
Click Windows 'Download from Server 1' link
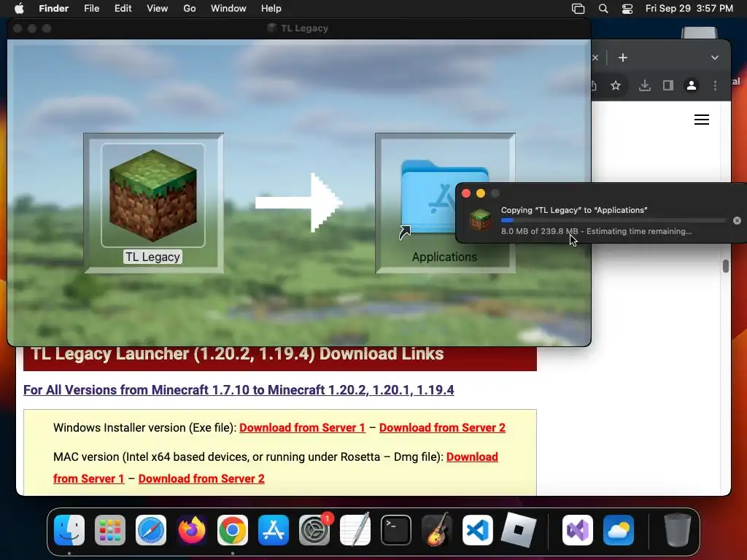coord(302,427)
